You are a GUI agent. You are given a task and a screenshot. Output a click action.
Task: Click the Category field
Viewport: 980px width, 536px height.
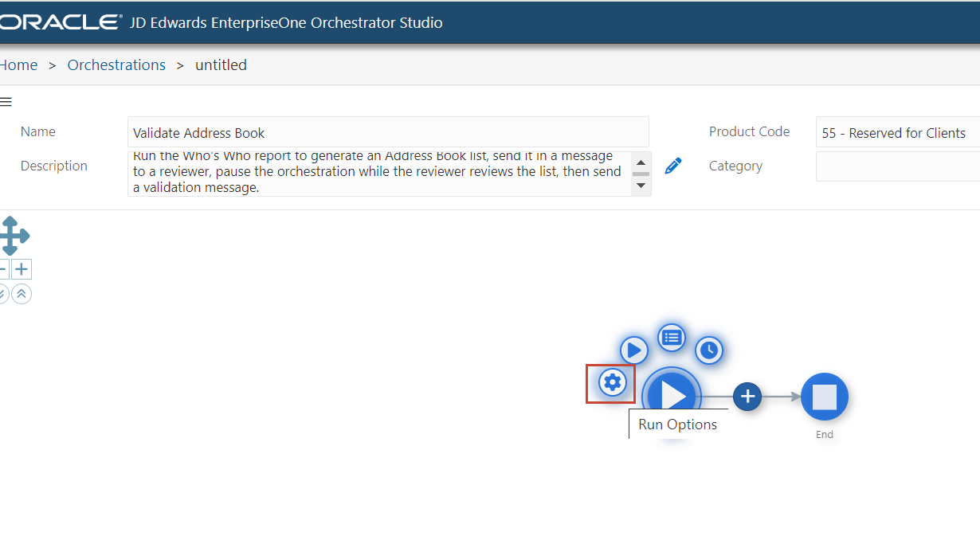tap(898, 166)
